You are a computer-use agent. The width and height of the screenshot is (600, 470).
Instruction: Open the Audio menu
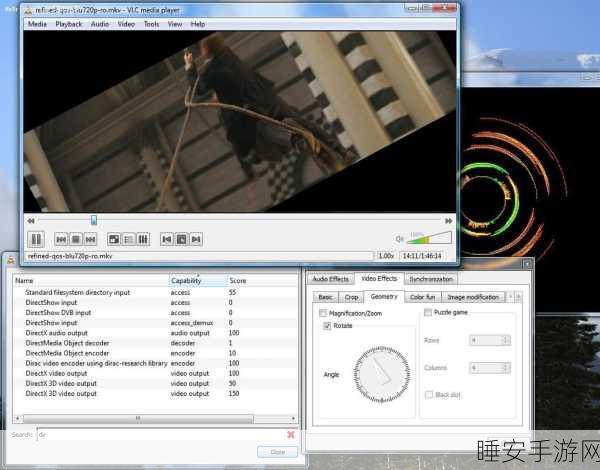pyautogui.click(x=100, y=24)
